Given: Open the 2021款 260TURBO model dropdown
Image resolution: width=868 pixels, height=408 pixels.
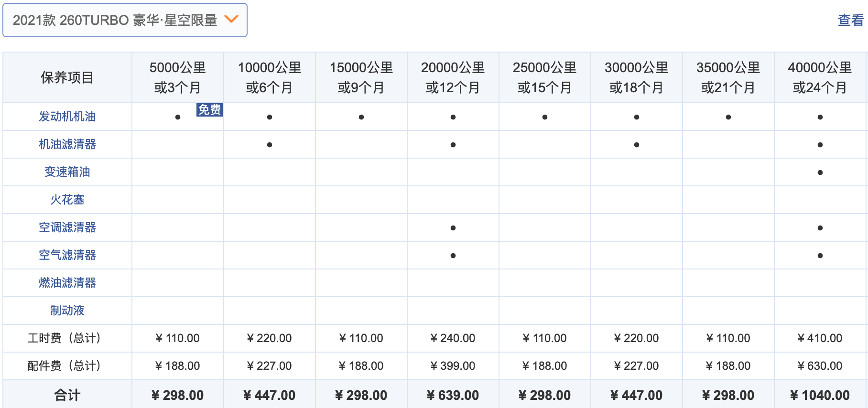Looking at the screenshot, I should pos(115,20).
